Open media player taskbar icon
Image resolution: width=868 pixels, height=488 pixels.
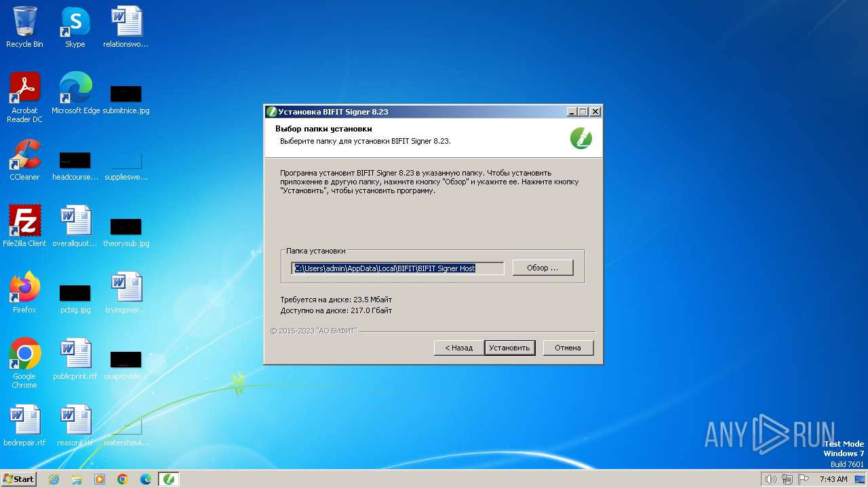100,479
